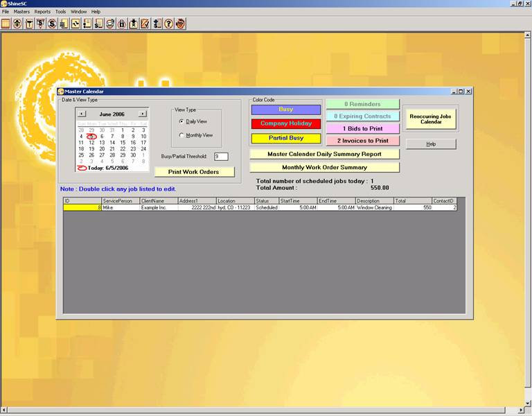Screen dimensions: 532x416
Task: Click the Help button in Master Calendar
Action: tap(431, 144)
